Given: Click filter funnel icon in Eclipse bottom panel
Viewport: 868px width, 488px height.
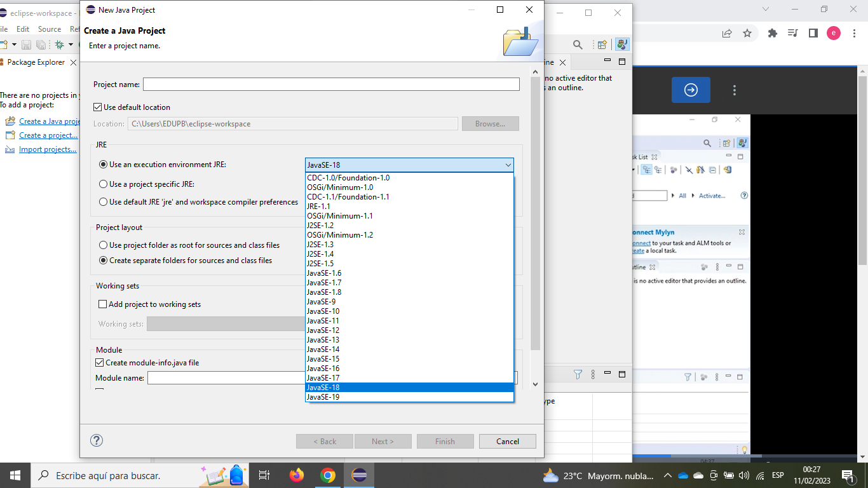Looking at the screenshot, I should click(x=578, y=374).
